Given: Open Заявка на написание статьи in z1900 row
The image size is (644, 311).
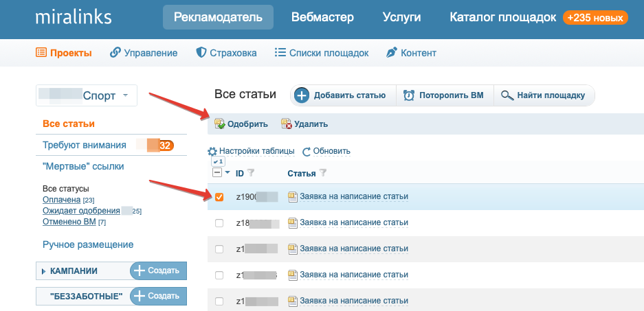Looking at the screenshot, I should tap(354, 196).
